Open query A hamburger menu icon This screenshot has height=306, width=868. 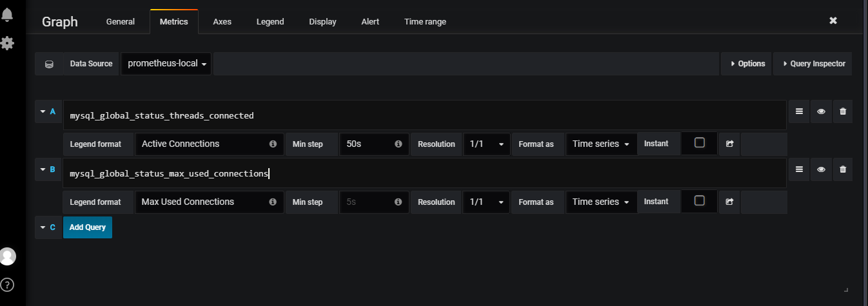click(x=799, y=111)
